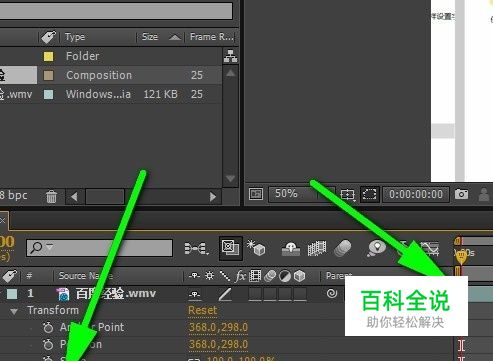Delete selected project item with trash icon
The image size is (493, 361).
tap(51, 196)
